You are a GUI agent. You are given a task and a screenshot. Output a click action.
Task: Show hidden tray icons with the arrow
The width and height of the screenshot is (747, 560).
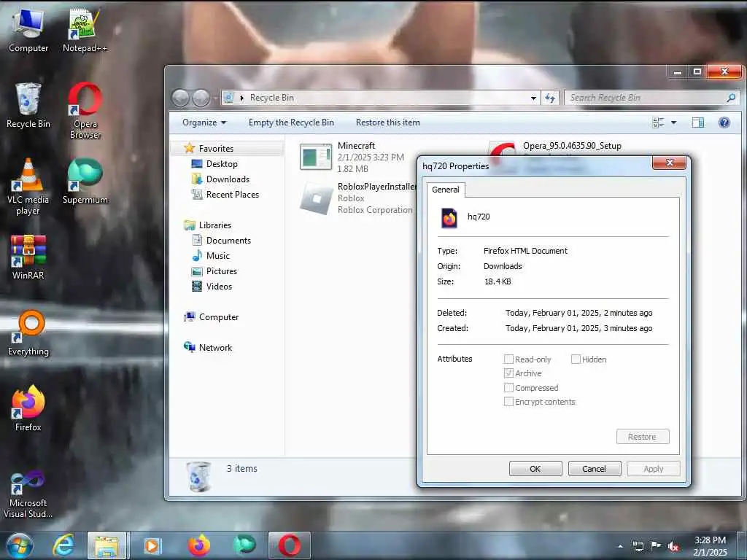coord(620,547)
